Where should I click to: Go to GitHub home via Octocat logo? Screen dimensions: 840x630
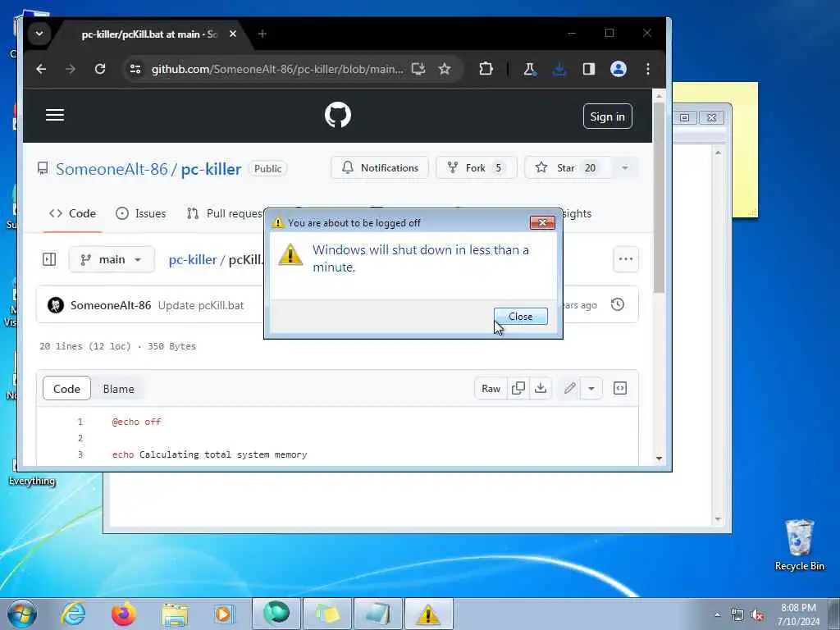click(338, 115)
